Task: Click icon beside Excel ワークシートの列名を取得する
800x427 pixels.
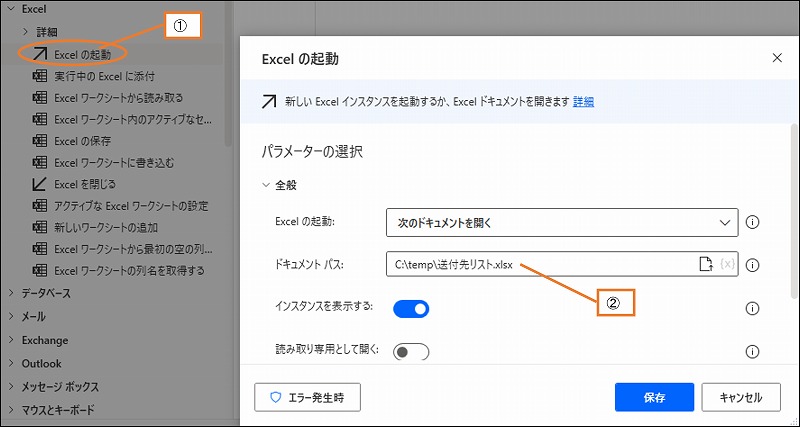Action: click(40, 270)
